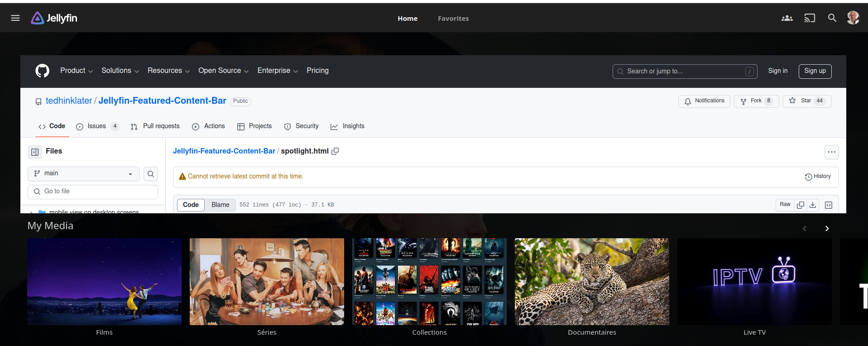The image size is (868, 346).
Task: Click the Public badge
Action: (240, 101)
